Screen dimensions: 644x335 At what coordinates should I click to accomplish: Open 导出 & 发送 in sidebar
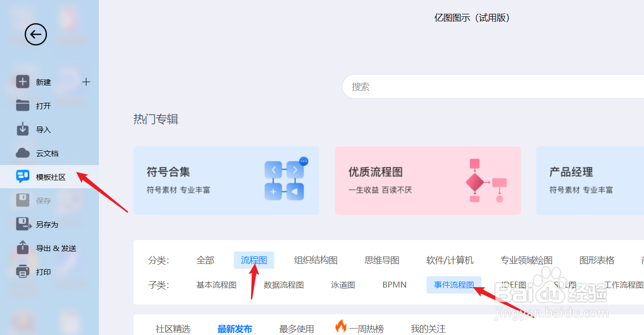(x=23, y=248)
